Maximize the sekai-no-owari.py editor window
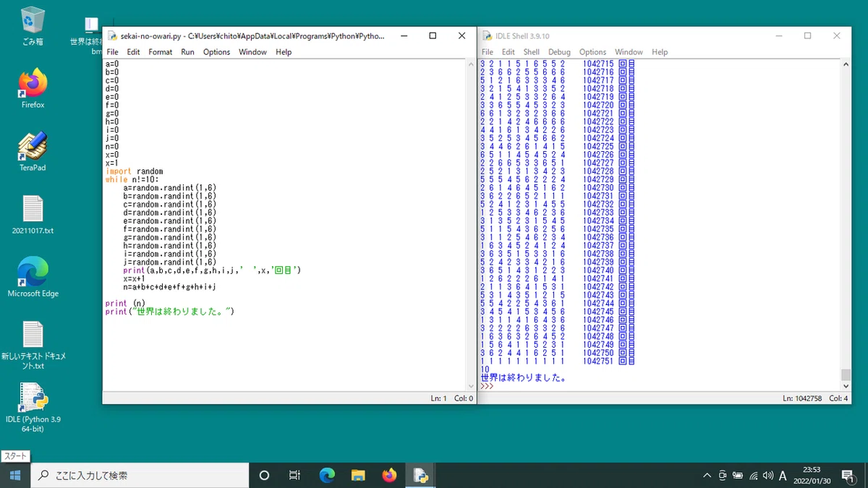 [x=433, y=35]
